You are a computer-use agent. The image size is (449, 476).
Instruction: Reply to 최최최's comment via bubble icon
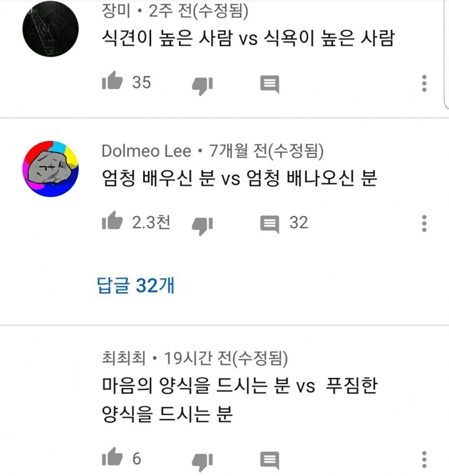[x=269, y=460]
